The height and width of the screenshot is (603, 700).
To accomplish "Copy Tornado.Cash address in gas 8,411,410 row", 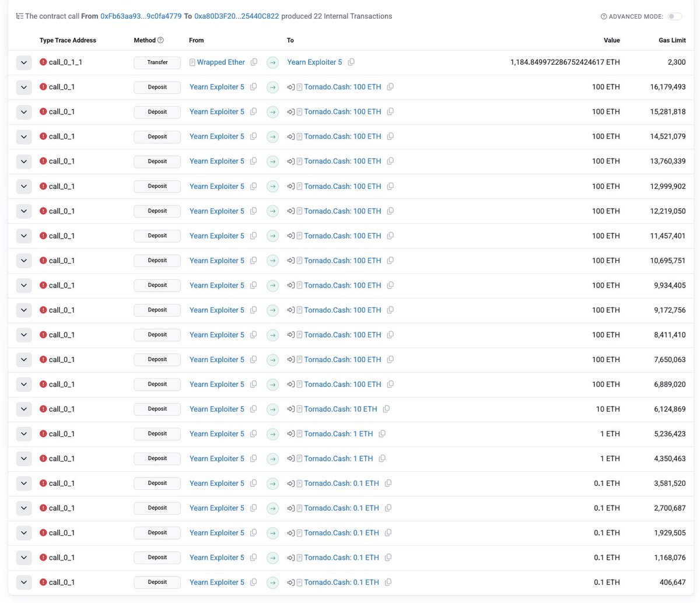I will coord(390,335).
